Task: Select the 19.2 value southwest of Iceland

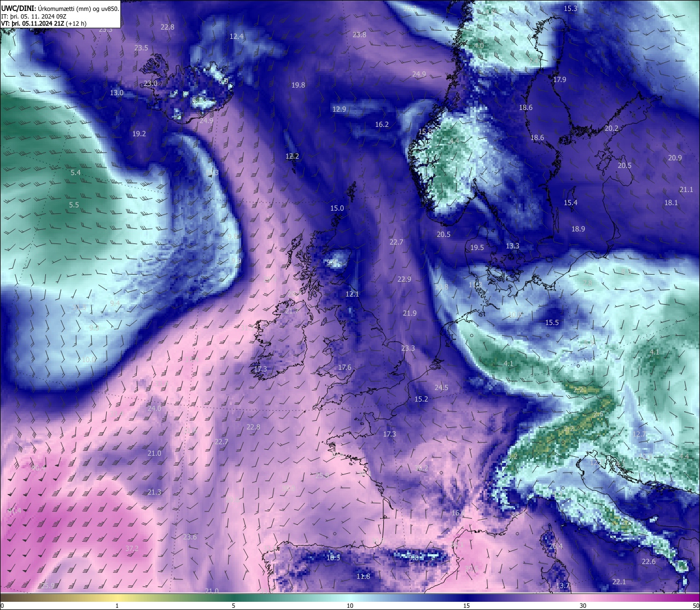Action: (x=139, y=134)
